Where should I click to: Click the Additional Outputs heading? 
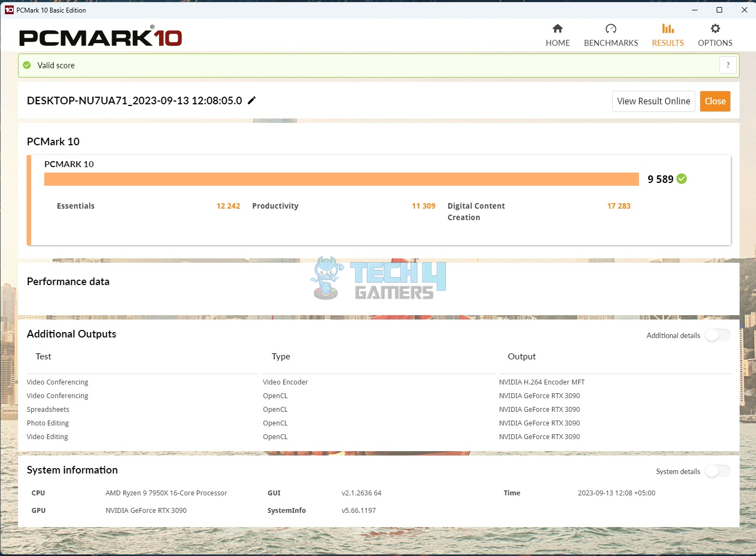72,334
